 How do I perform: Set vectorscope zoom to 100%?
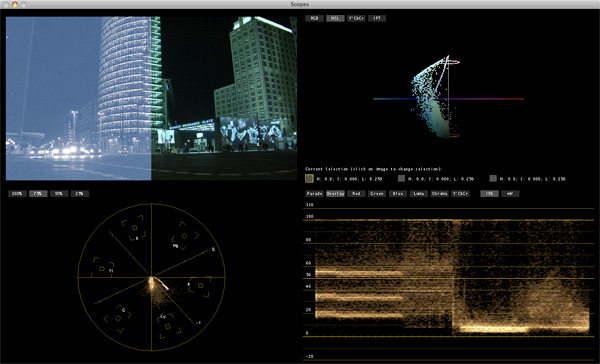[17, 194]
